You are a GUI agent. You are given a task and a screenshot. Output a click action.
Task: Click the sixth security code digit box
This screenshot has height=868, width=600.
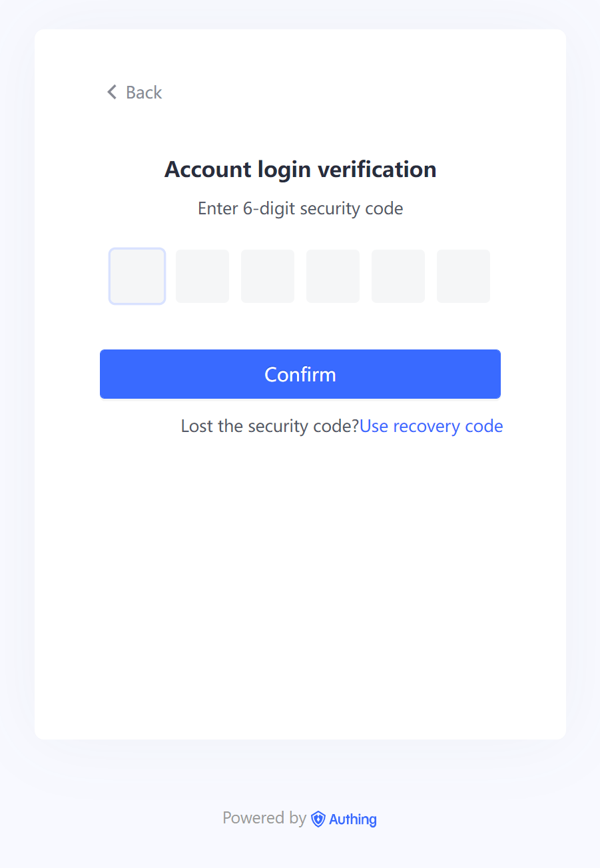[x=463, y=276]
